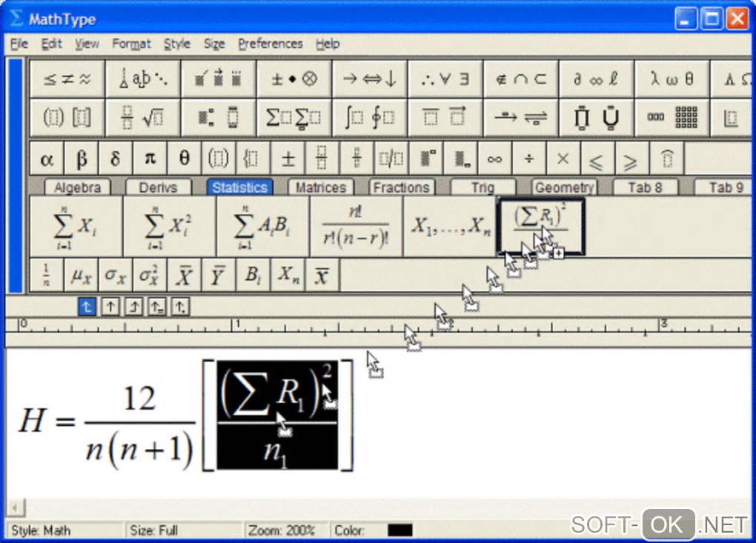Select the right-justified tab stop
This screenshot has height=543, width=756.
pos(134,307)
